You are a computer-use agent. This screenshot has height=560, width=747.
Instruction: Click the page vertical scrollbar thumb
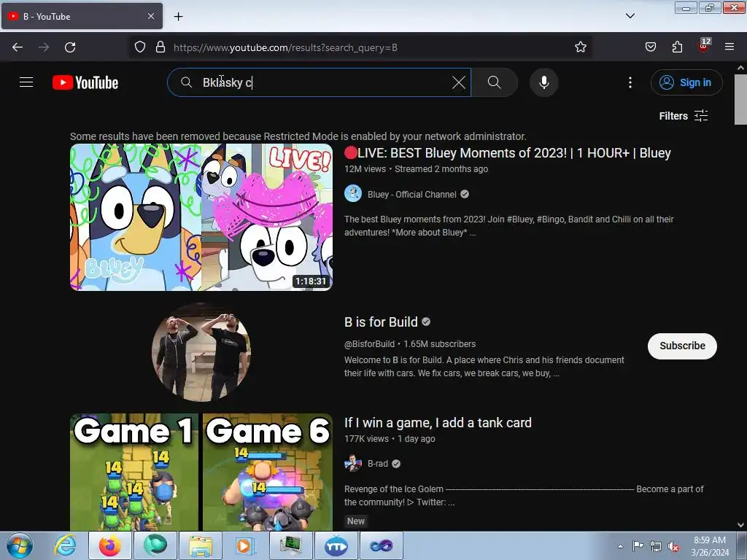(x=740, y=99)
